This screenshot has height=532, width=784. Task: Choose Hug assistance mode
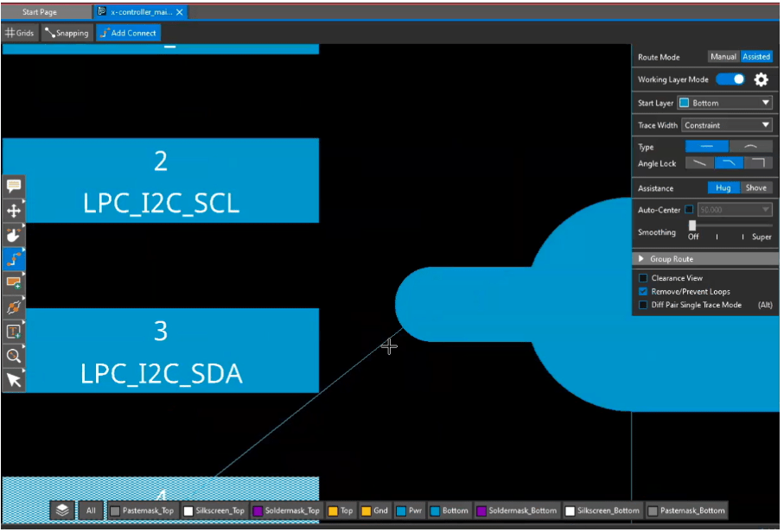pyautogui.click(x=723, y=187)
